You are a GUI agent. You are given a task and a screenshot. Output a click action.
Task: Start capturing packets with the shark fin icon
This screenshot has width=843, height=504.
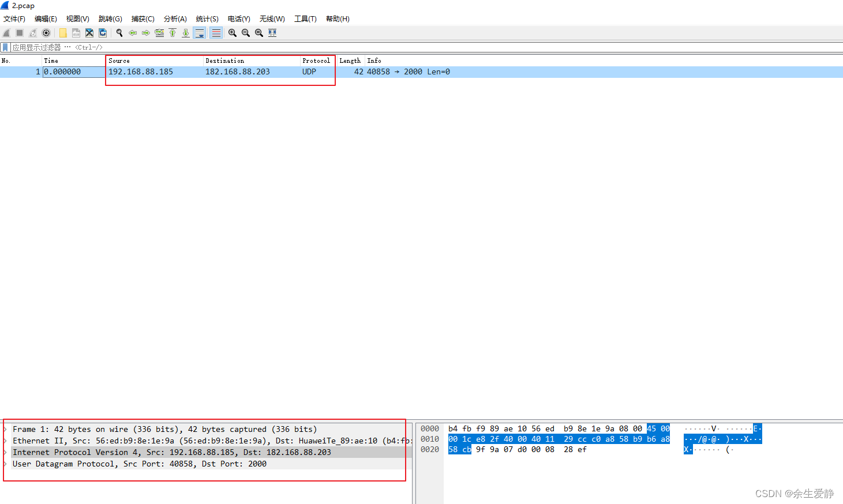[6, 33]
